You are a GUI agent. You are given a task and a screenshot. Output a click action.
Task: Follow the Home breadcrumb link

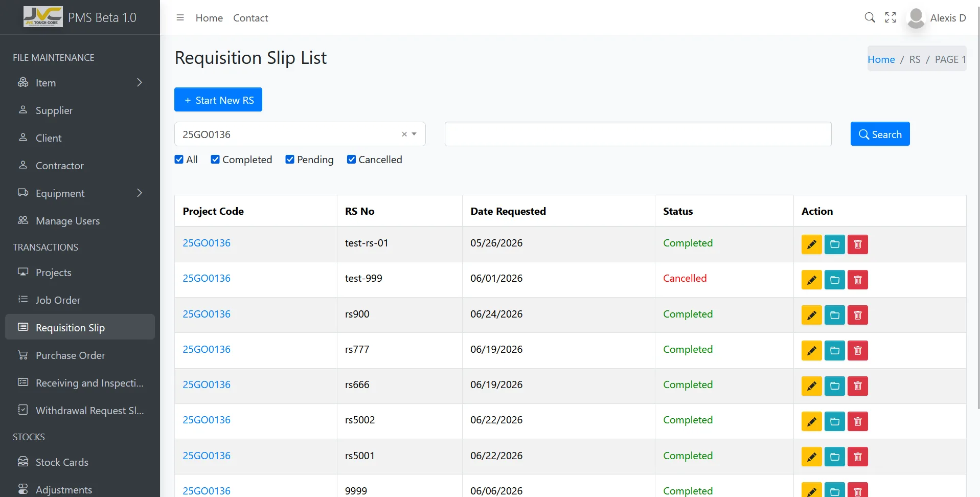pos(881,59)
